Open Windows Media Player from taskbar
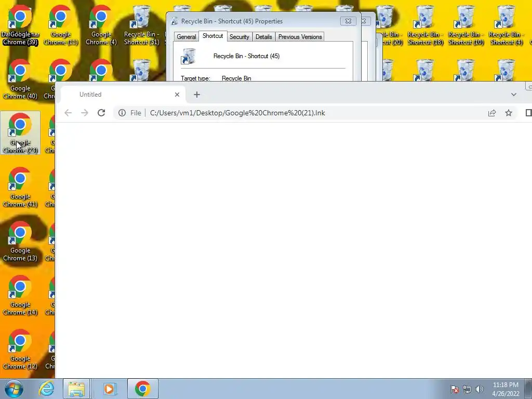The height and width of the screenshot is (399, 532). click(109, 389)
